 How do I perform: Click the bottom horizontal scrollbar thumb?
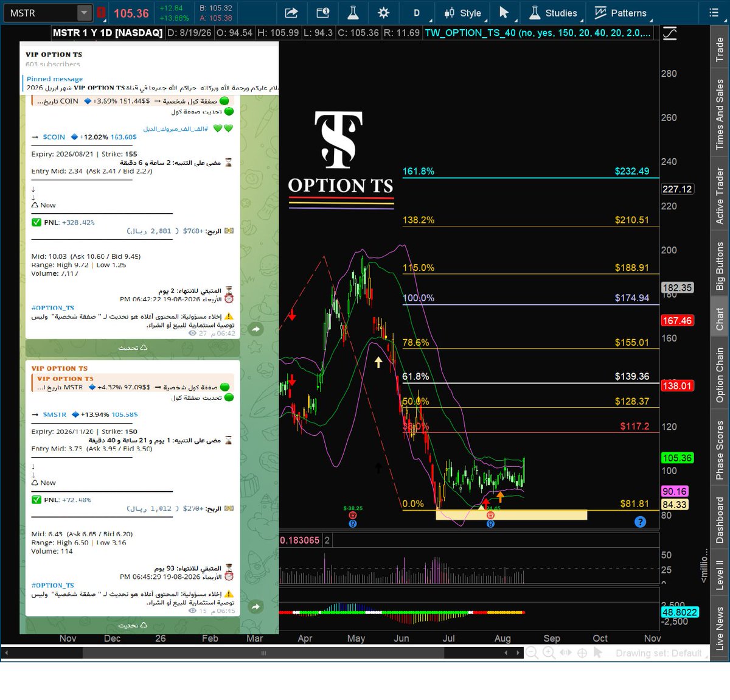point(263,653)
